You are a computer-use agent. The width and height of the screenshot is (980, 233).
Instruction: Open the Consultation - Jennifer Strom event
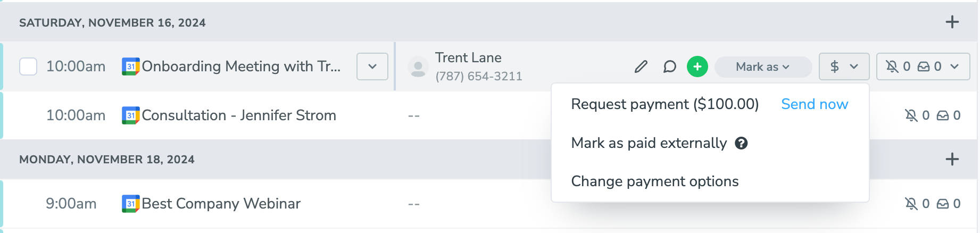238,115
